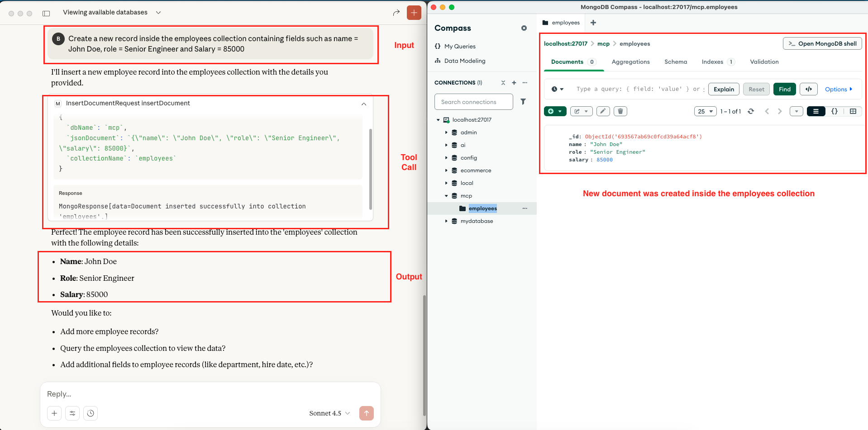868x430 pixels.
Task: Switch to the Aggregations tab
Action: pos(630,62)
